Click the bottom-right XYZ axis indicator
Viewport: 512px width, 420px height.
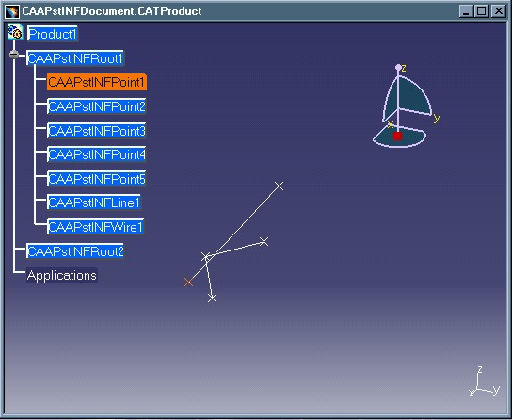click(485, 381)
